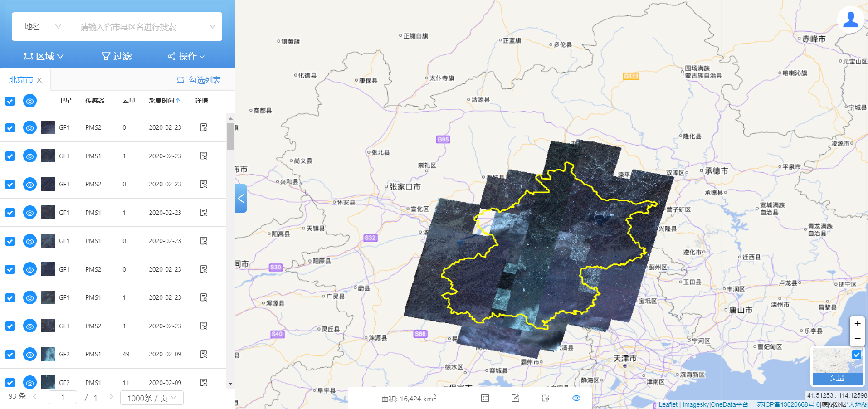Click the 过滤 filter button

[117, 56]
